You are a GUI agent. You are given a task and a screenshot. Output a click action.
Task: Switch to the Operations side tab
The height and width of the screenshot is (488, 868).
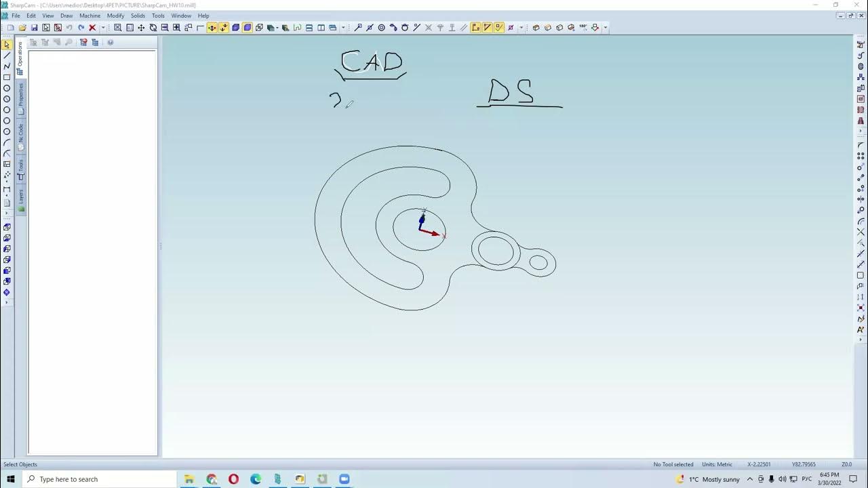pyautogui.click(x=20, y=58)
